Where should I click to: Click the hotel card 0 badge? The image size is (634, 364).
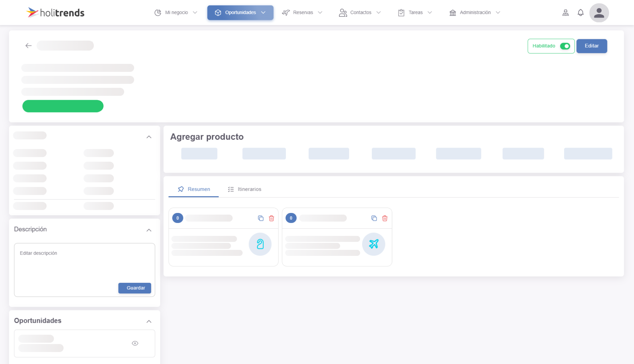coord(178,218)
